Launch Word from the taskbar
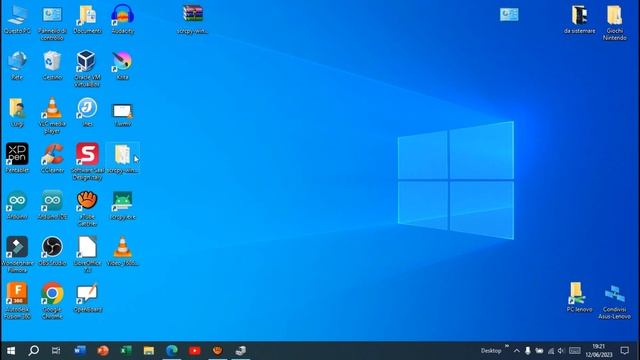The height and width of the screenshot is (360, 640). [80, 351]
